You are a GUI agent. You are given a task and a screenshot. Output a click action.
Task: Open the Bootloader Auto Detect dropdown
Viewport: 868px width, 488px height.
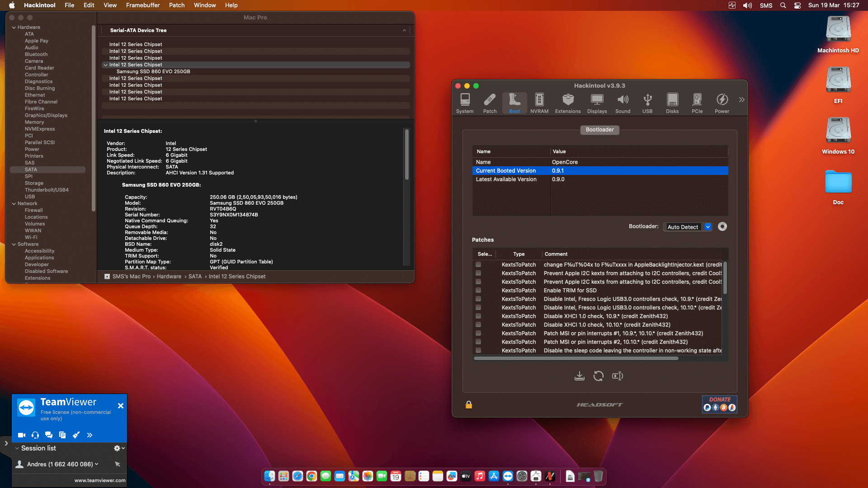tap(688, 227)
